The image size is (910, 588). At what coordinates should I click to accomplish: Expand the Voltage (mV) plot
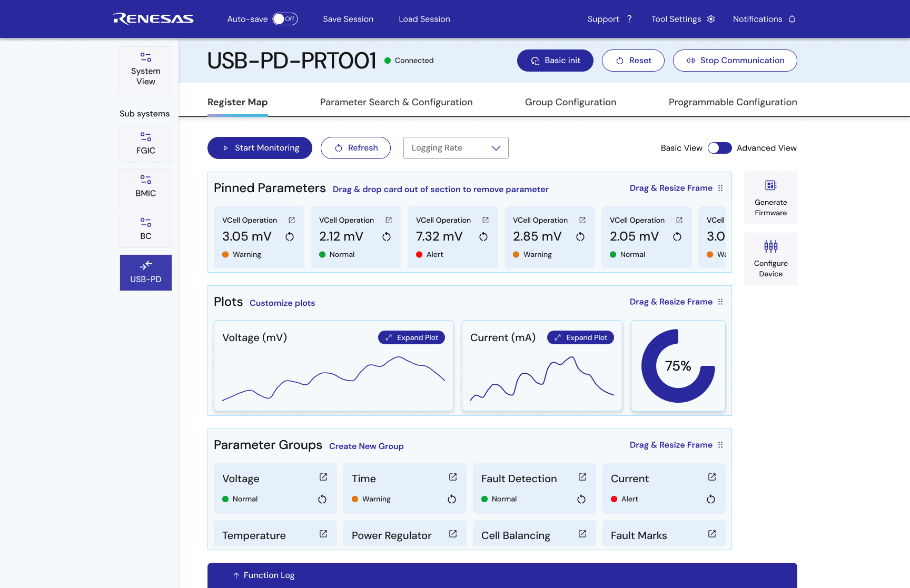tap(411, 337)
